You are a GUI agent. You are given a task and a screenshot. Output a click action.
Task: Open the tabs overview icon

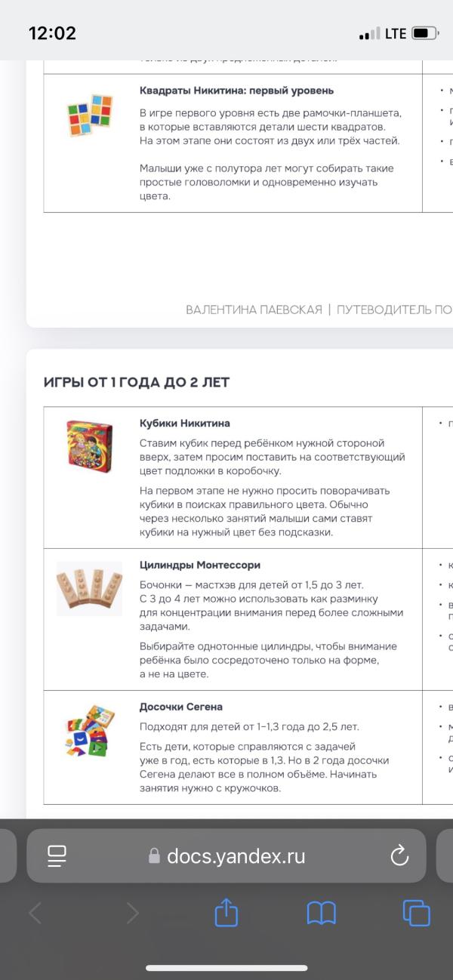coord(416,913)
